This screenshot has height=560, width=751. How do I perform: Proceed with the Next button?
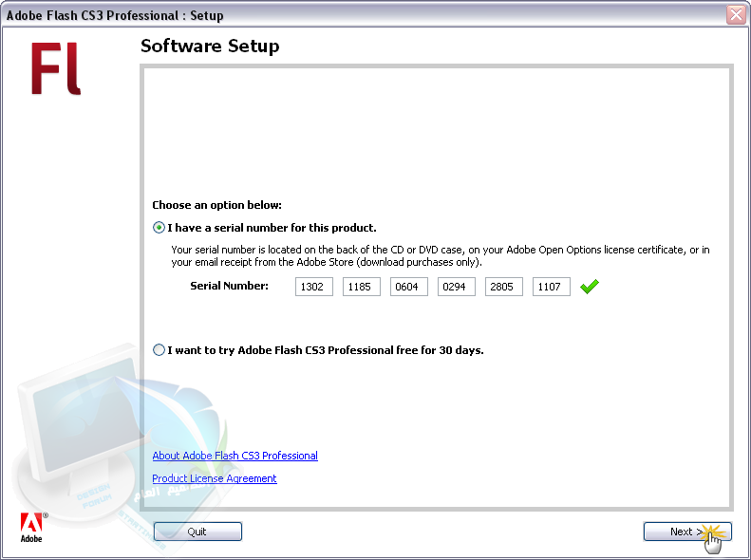point(687,532)
